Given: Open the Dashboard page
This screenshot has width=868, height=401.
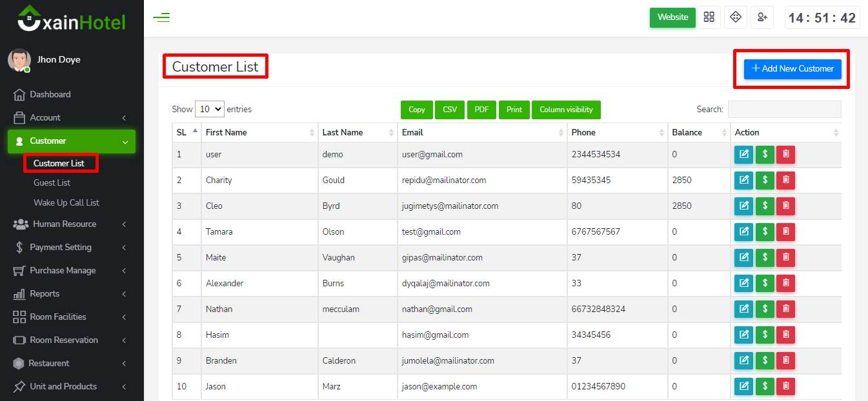Looking at the screenshot, I should 50,94.
